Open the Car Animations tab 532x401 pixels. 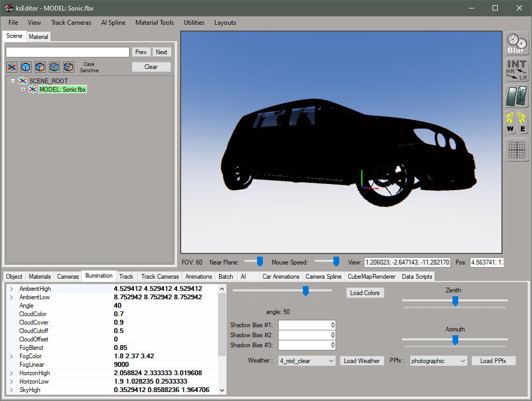[281, 277]
